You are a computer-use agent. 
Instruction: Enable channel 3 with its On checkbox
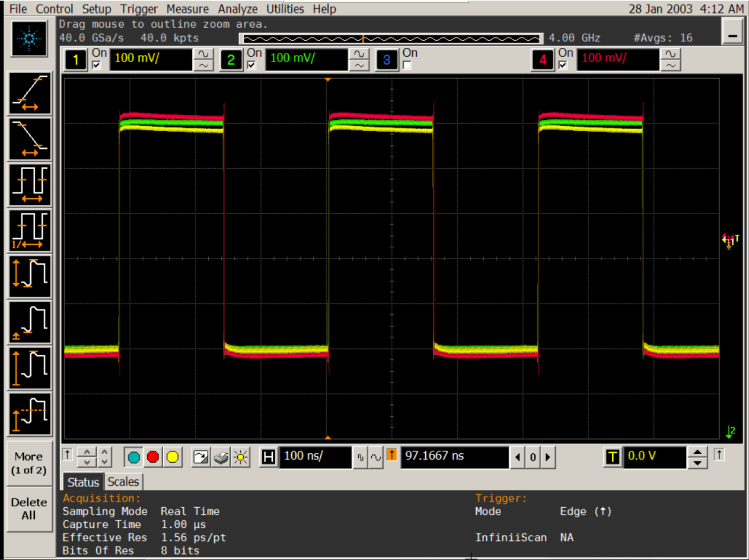coord(407,65)
